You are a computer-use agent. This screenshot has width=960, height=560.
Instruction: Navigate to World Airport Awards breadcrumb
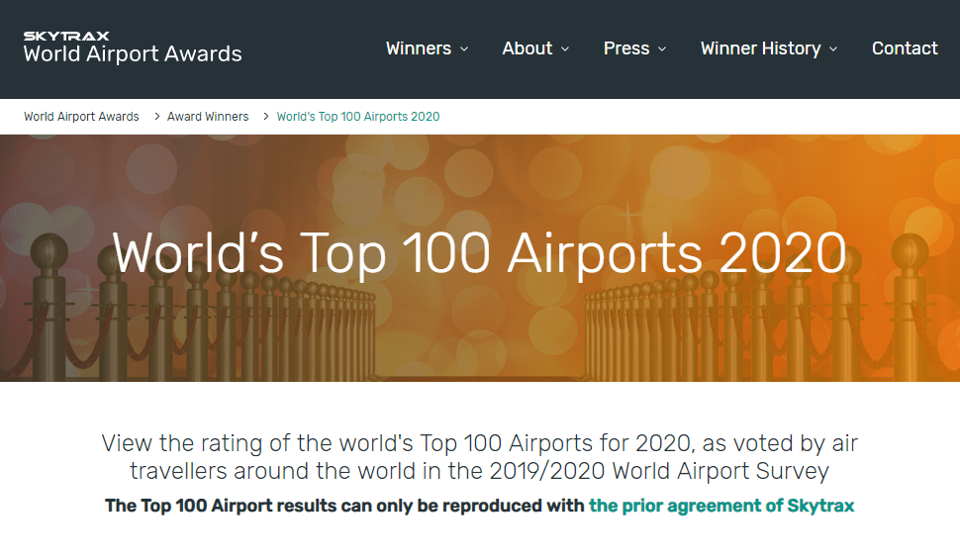(81, 117)
